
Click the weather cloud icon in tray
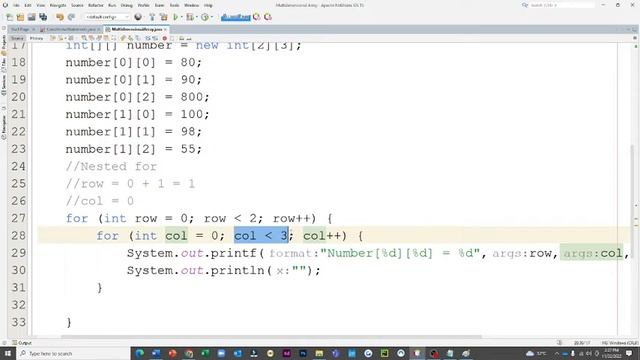tap(530, 353)
